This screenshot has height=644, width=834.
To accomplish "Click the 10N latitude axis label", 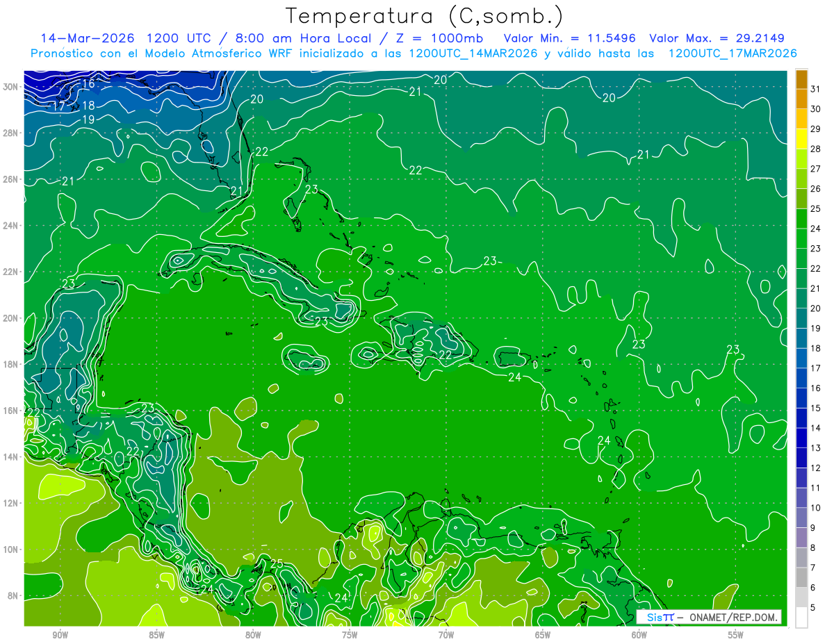I will [11, 550].
